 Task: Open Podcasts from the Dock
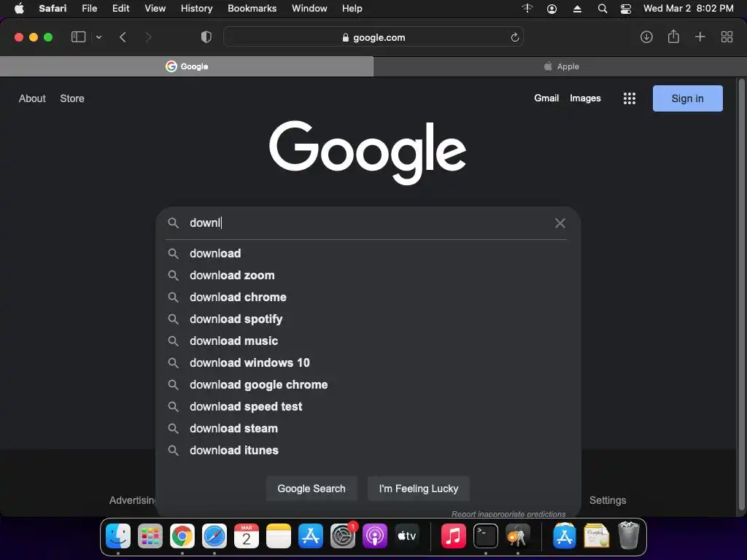375,536
